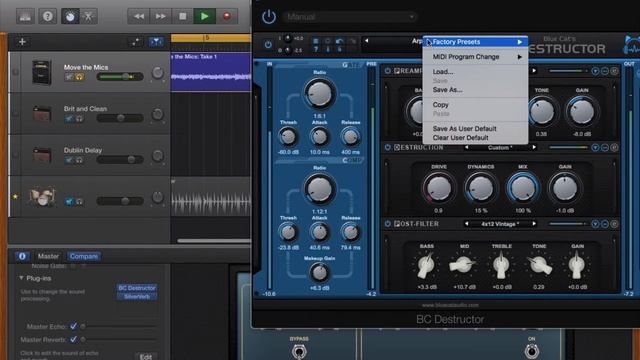Solo the Brit and Clean track
640x360 pixels.
(79, 118)
